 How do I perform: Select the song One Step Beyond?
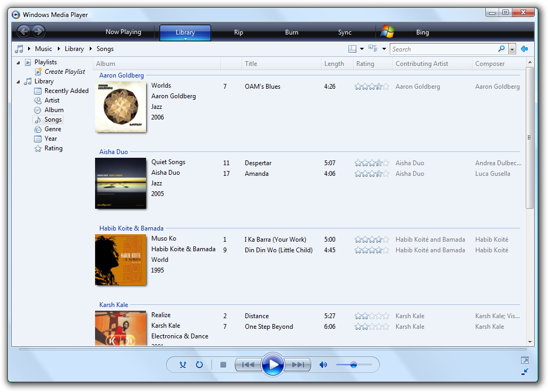pos(269,327)
